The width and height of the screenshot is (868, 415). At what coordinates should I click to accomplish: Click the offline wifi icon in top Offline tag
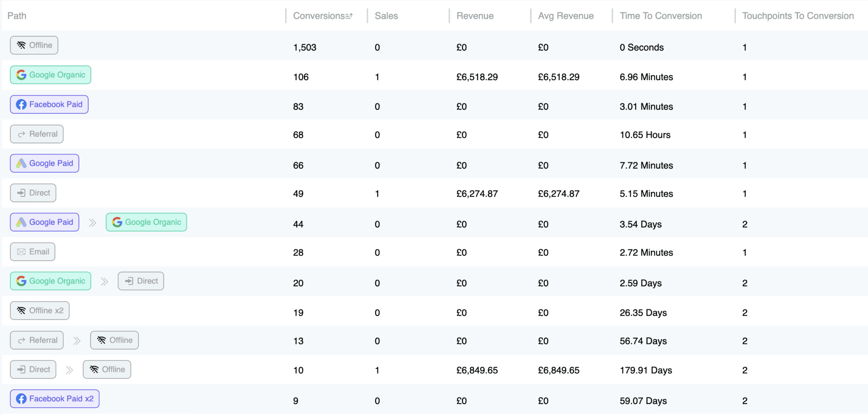coord(21,45)
